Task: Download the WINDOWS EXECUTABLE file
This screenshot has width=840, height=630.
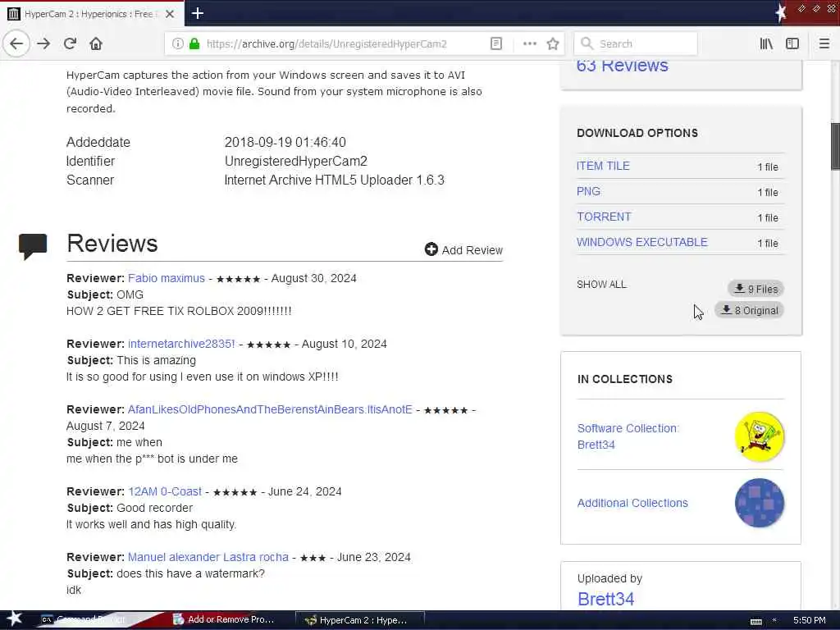Action: pyautogui.click(x=641, y=242)
